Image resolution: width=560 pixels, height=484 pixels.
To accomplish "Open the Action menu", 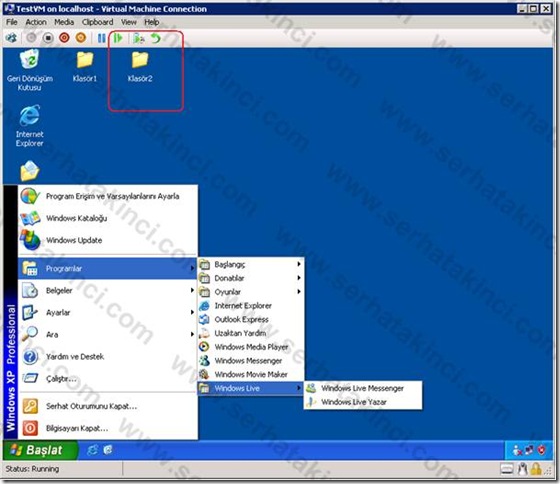I will pyautogui.click(x=36, y=22).
